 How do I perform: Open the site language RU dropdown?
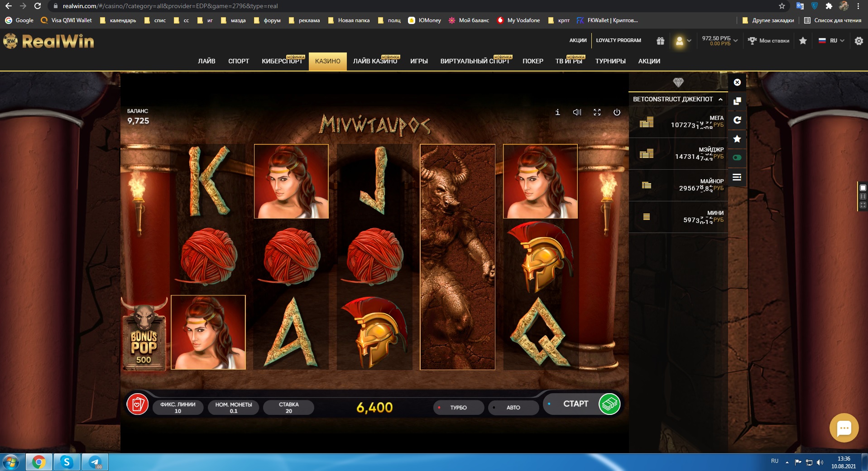tap(831, 41)
